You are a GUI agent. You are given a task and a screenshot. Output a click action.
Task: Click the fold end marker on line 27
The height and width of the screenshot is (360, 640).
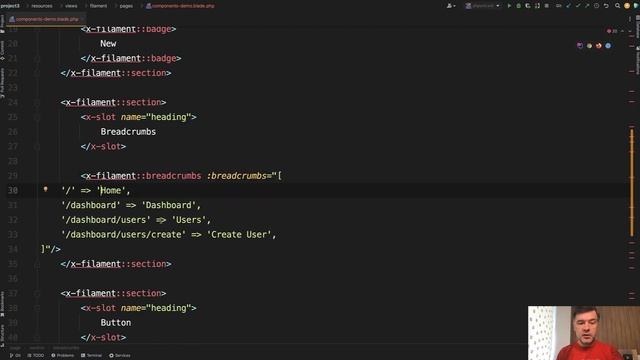click(x=37, y=147)
